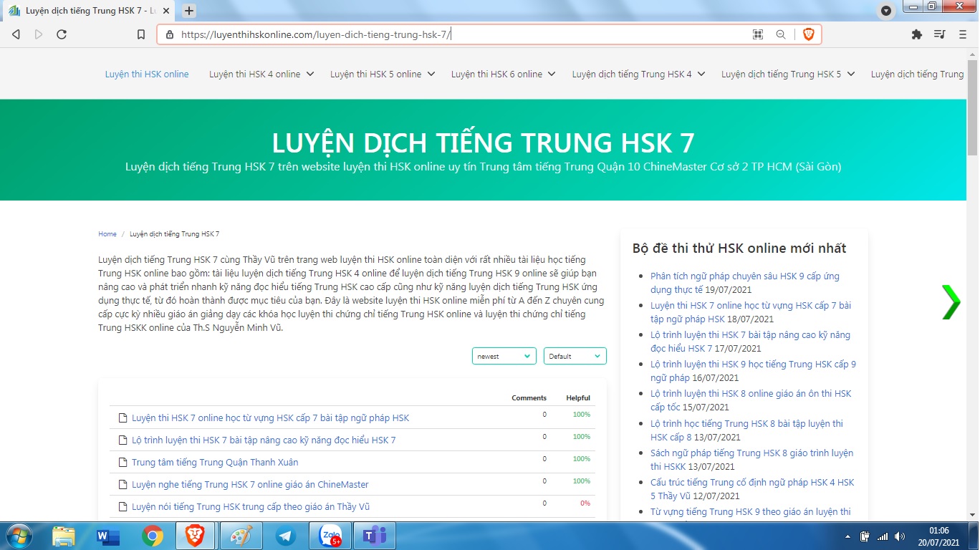Image resolution: width=980 pixels, height=550 pixels.
Task: Open the "Default" view dropdown
Action: tap(575, 356)
